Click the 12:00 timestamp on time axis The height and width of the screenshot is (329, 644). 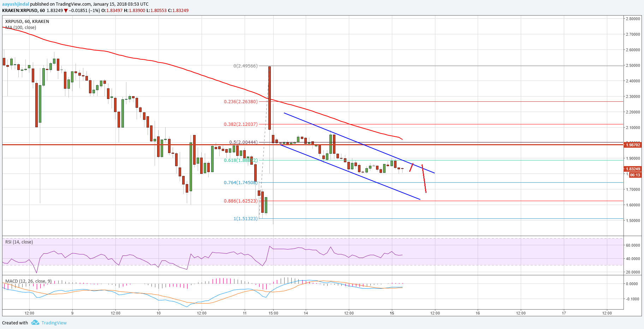pyautogui.click(x=30, y=313)
